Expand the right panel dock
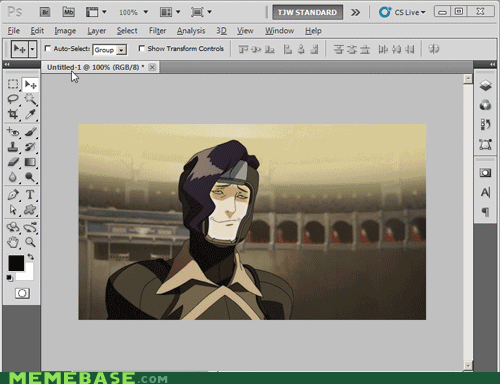The height and width of the screenshot is (384, 500). [492, 64]
